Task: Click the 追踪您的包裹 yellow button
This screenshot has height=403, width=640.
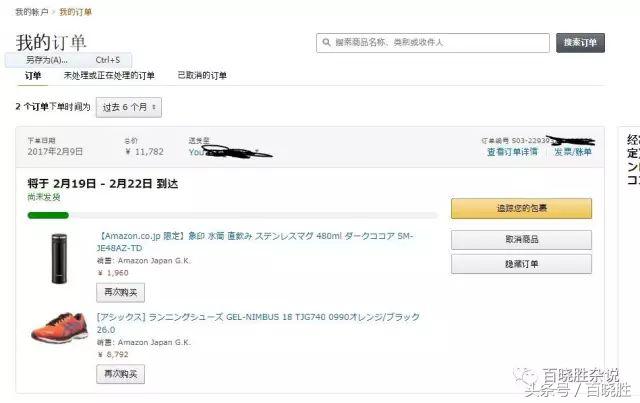Action: [x=521, y=209]
